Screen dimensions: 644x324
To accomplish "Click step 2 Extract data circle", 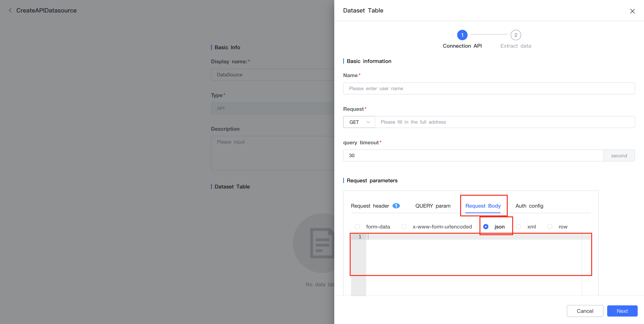I will click(516, 35).
